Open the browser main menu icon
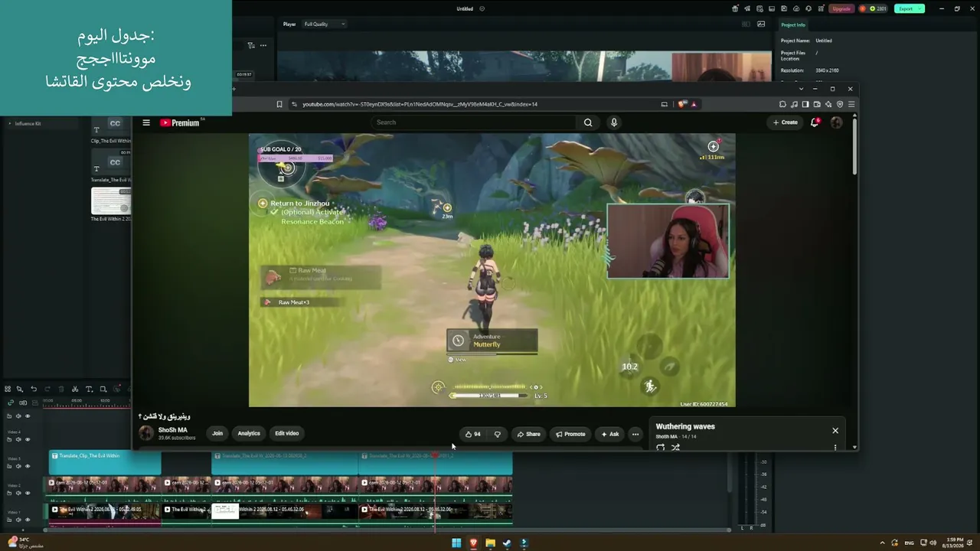This screenshot has height=551, width=980. [x=851, y=104]
